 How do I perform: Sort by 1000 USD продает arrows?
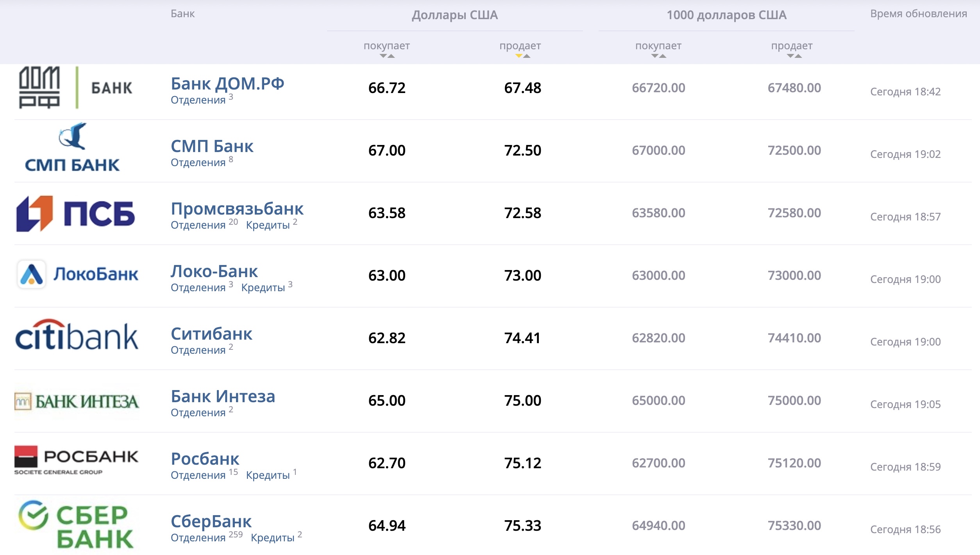(x=794, y=56)
